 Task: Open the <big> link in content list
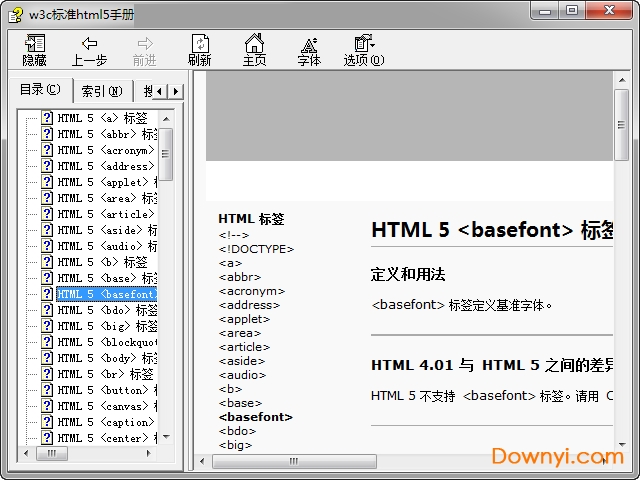click(x=236, y=445)
